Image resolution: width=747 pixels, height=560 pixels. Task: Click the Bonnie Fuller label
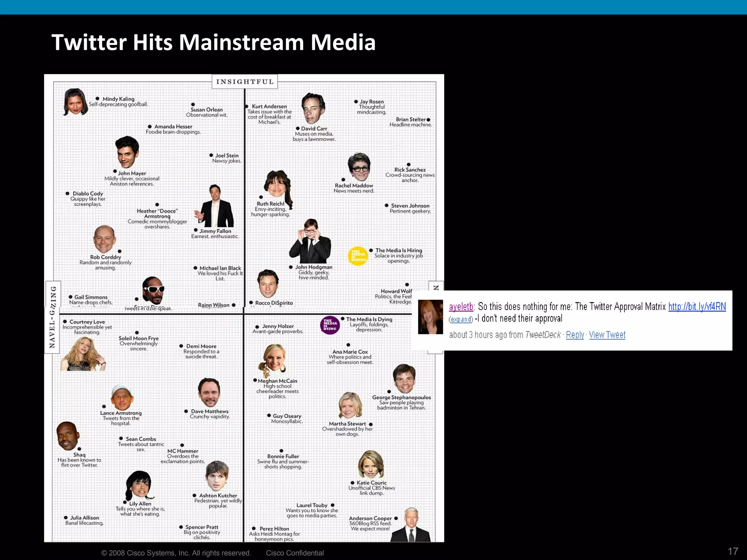pos(283,456)
